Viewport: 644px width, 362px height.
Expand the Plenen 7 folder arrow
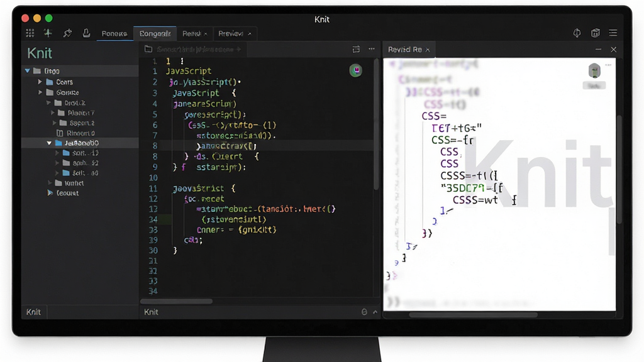coord(53,112)
